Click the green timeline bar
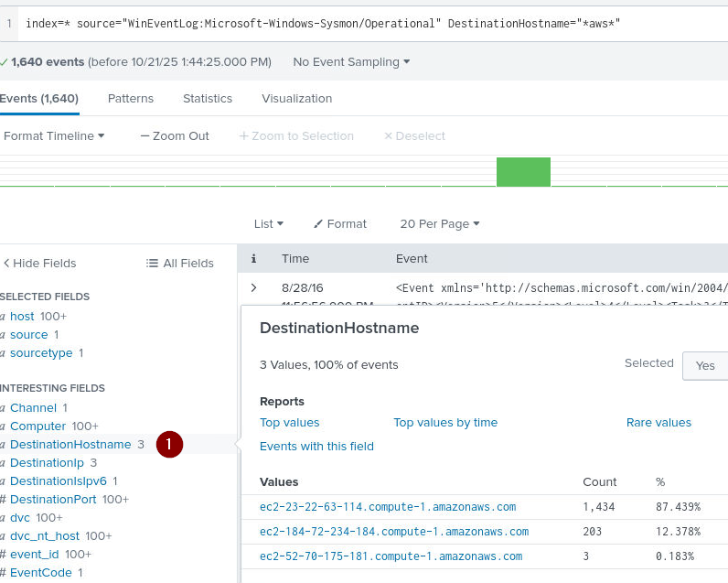728x583 pixels. click(523, 172)
